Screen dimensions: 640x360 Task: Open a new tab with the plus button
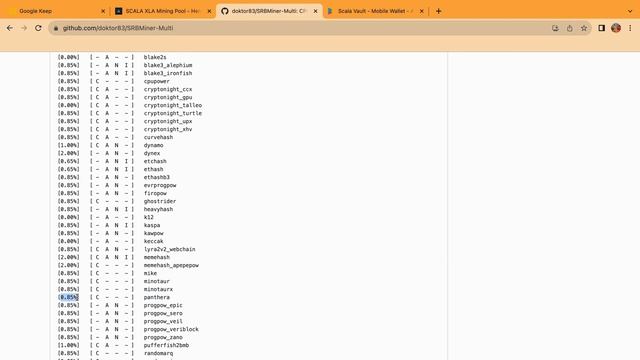[x=438, y=11]
